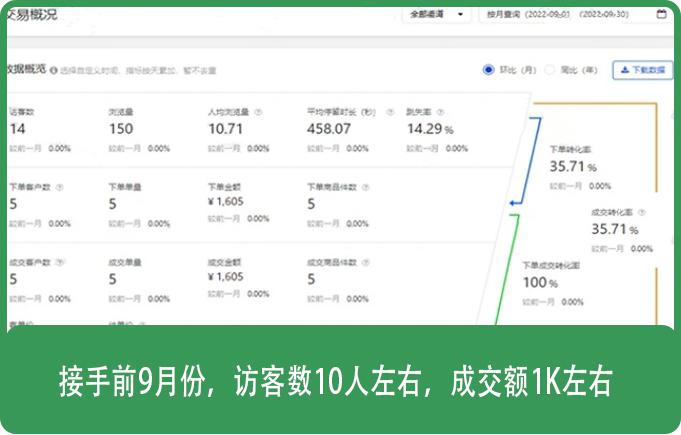The image size is (681, 435).
Task: Click help icon next to 人均浏览量
Action: pyautogui.click(x=259, y=112)
